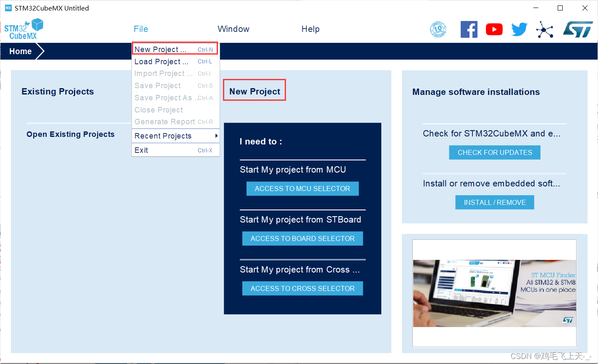Click Start My project from MCU text
598x364 pixels.
293,170
